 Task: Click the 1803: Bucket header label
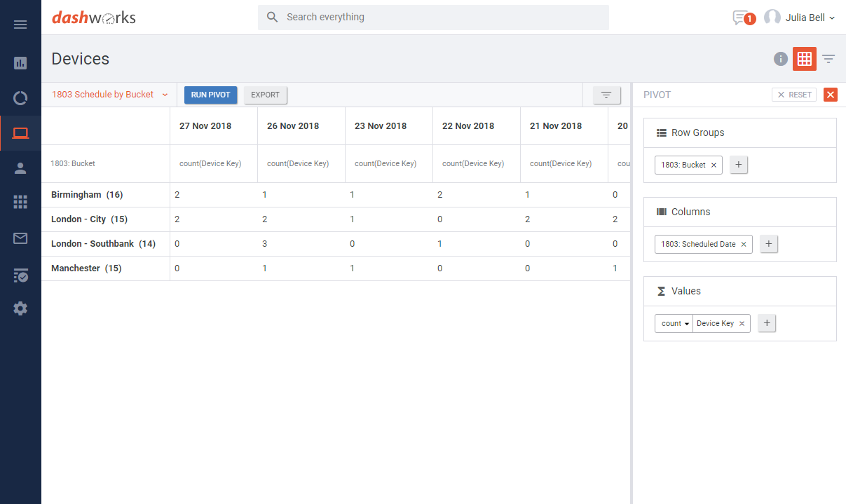[73, 163]
